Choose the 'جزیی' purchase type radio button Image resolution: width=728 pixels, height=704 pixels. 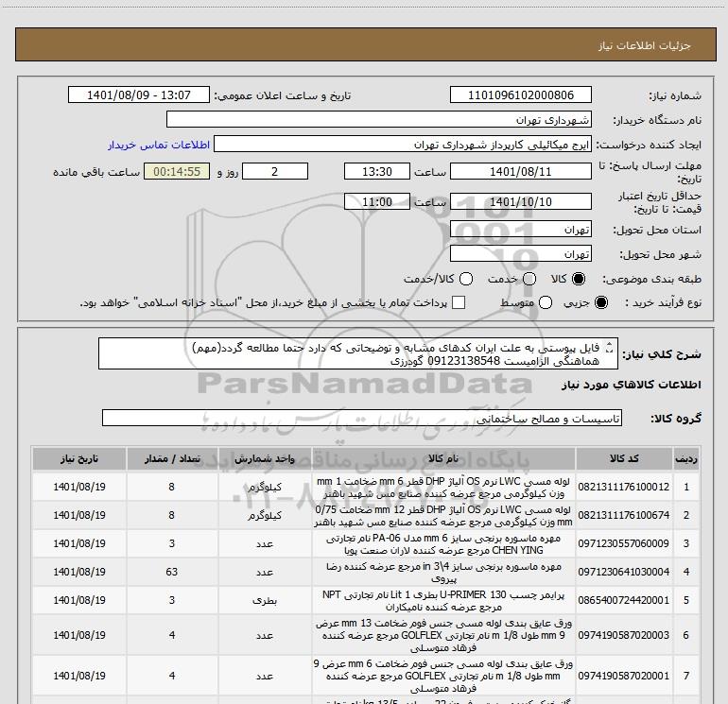pos(600,302)
